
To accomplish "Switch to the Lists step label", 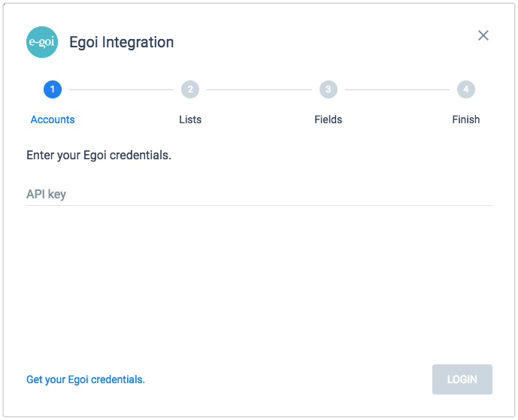I will [190, 119].
